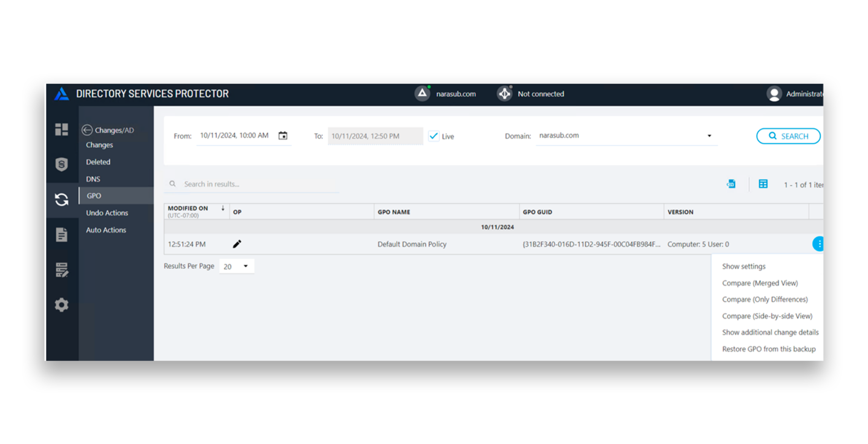
Task: Expand the blue three-dot row actions menu
Action: pyautogui.click(x=819, y=244)
